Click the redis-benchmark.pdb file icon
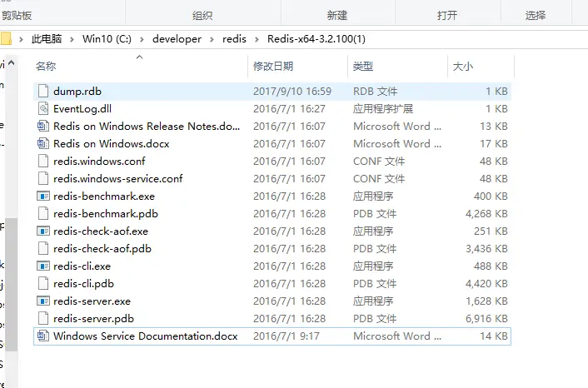 [43, 214]
